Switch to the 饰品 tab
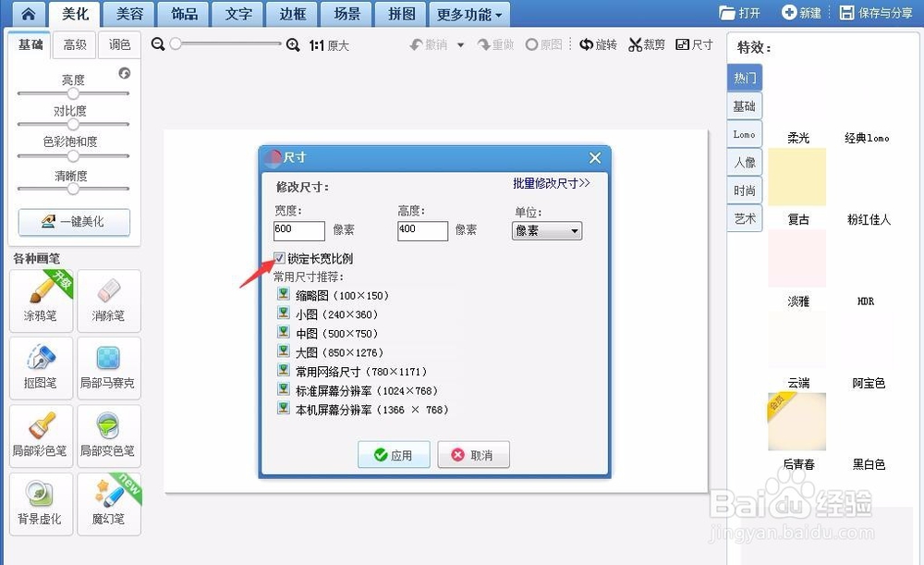 184,14
